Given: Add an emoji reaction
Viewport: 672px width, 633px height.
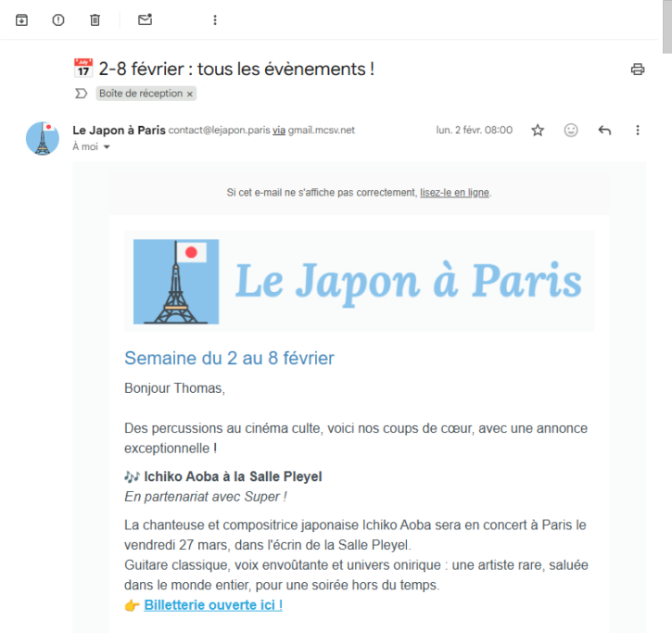Looking at the screenshot, I should [x=571, y=130].
